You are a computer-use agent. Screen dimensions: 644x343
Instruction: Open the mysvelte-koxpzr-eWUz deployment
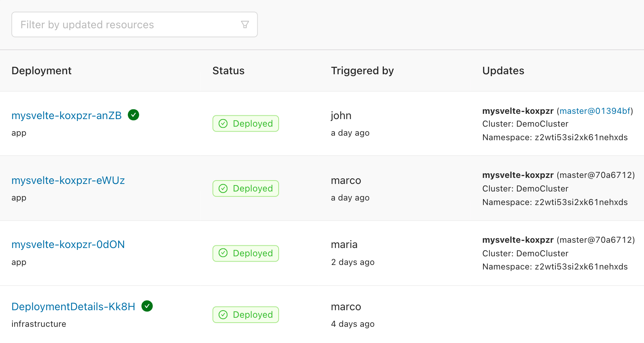(x=68, y=180)
